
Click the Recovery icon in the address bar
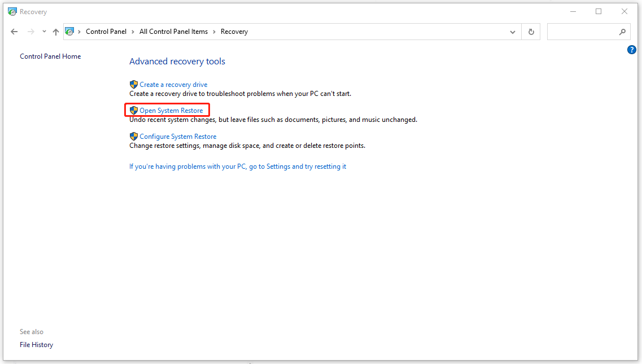coord(69,31)
